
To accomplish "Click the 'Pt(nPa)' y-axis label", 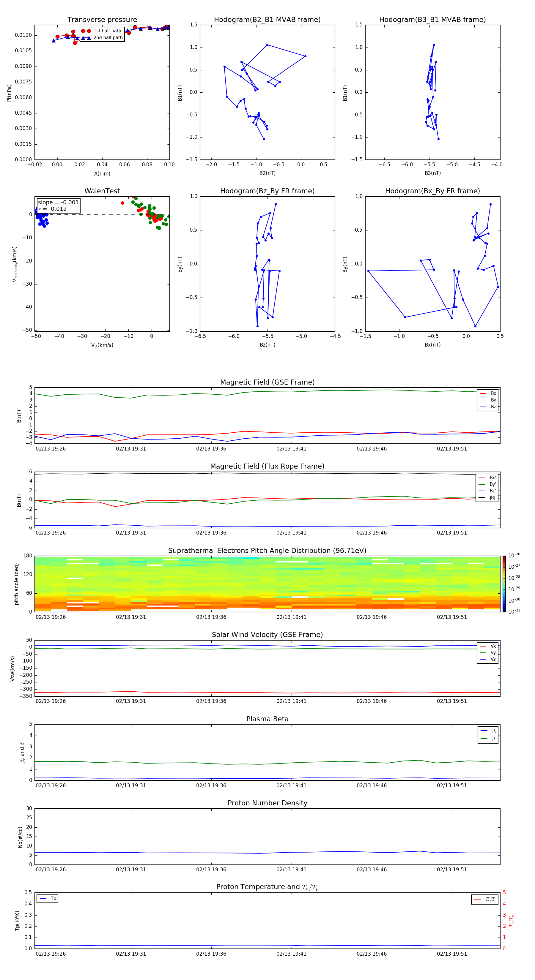I will tap(9, 93).
